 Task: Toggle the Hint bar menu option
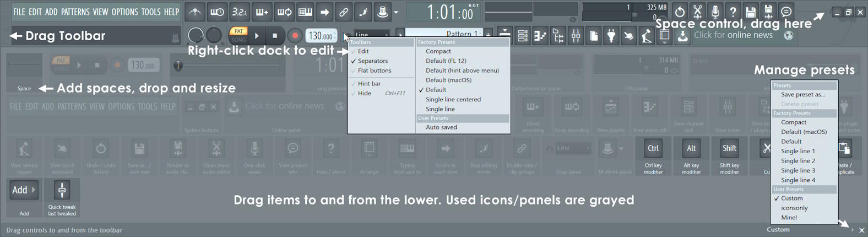[x=369, y=84]
